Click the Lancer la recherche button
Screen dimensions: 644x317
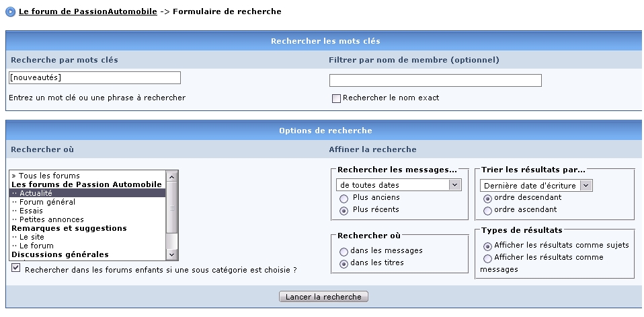(323, 296)
